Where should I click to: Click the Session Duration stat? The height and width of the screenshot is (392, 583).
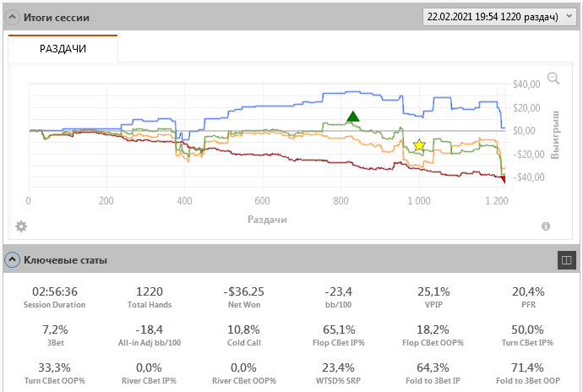(52, 297)
